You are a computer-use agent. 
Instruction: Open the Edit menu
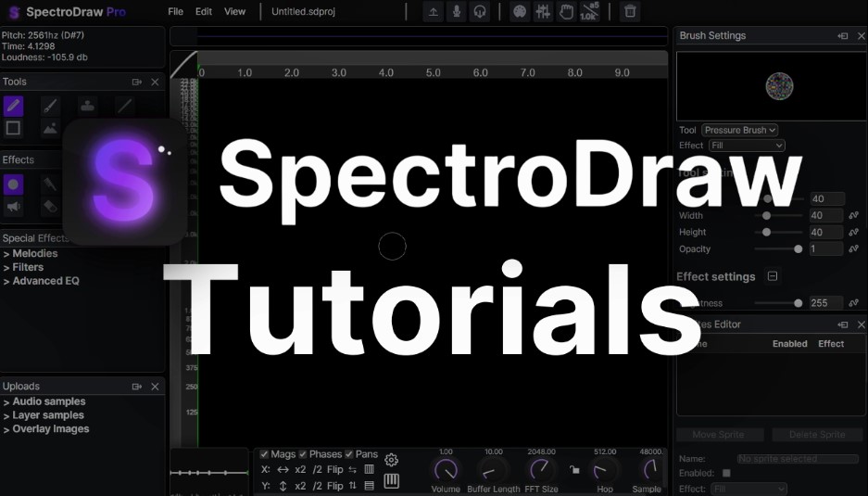[204, 12]
